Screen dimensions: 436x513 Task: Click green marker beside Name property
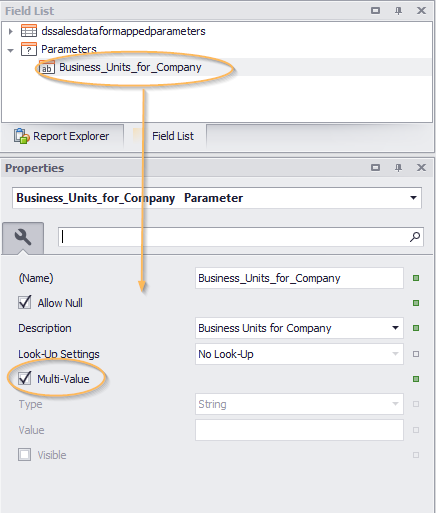416,278
